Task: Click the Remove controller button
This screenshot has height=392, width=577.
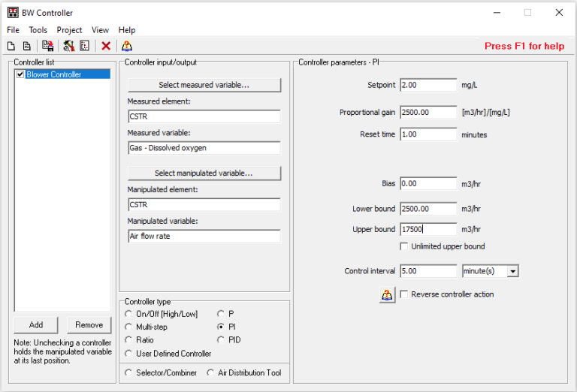Action: [x=89, y=325]
